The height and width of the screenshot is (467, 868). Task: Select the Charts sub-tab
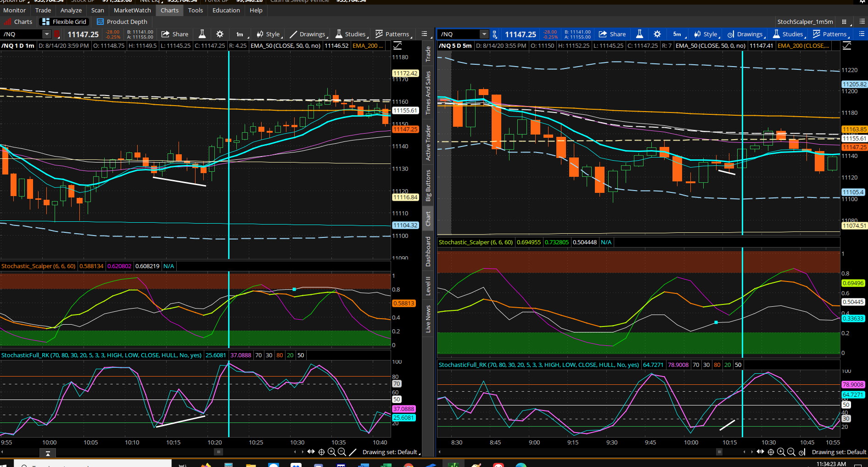click(19, 22)
